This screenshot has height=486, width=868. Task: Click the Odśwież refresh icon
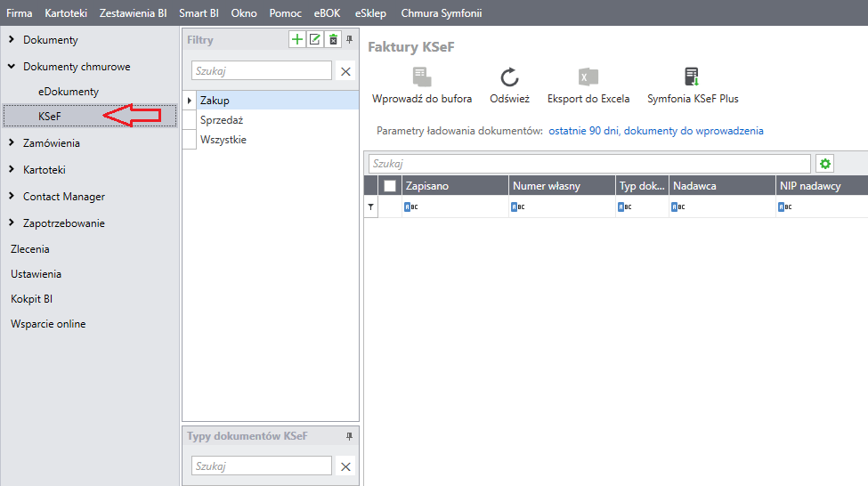click(x=509, y=77)
